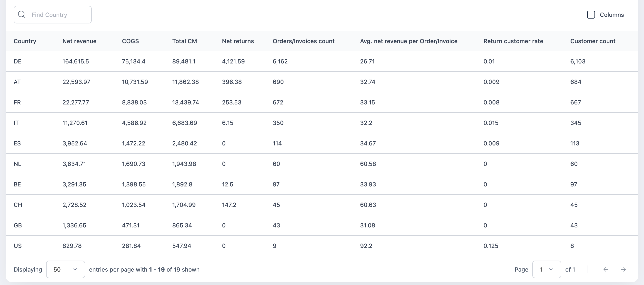The width and height of the screenshot is (644, 285).
Task: Open the Columns panel via its icon
Action: [x=591, y=14]
